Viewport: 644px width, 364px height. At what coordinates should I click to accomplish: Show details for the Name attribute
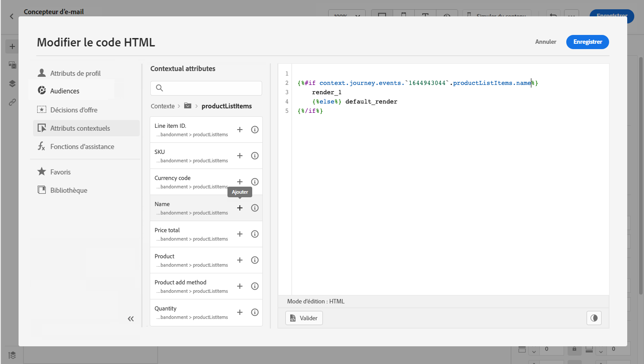(255, 208)
